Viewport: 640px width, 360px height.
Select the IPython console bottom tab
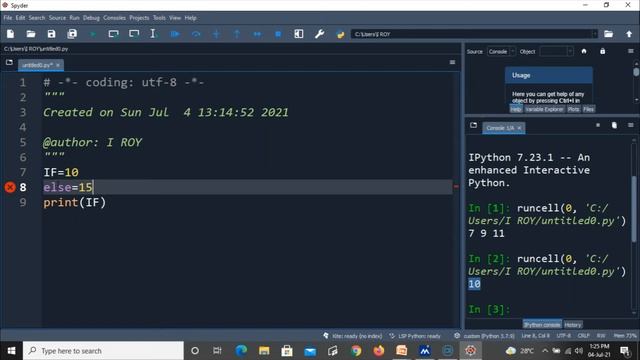click(x=542, y=325)
